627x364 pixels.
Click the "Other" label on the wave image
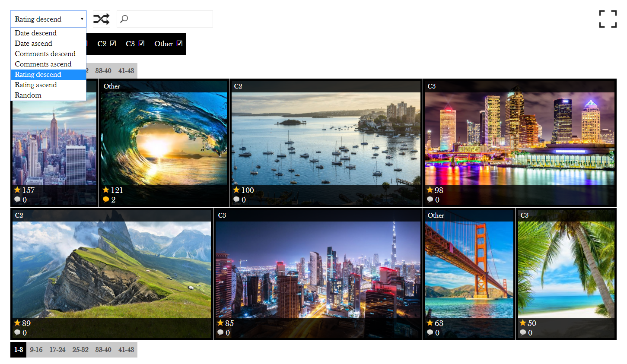click(111, 86)
